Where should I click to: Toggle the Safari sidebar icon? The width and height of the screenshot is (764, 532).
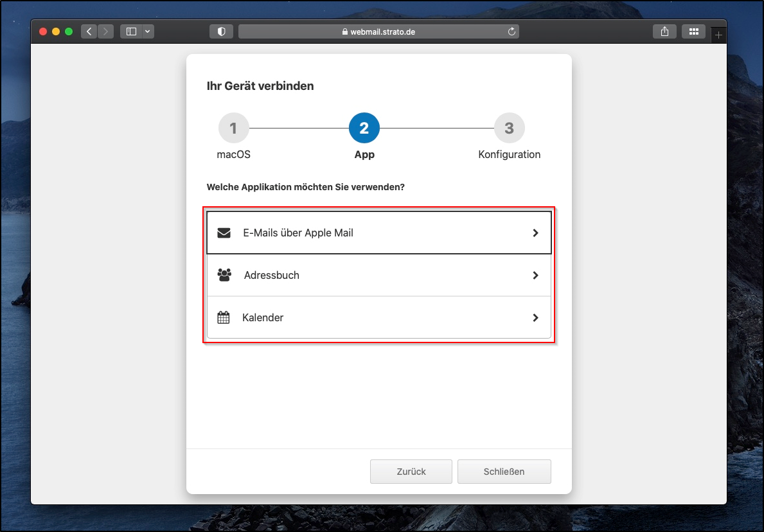click(x=131, y=31)
